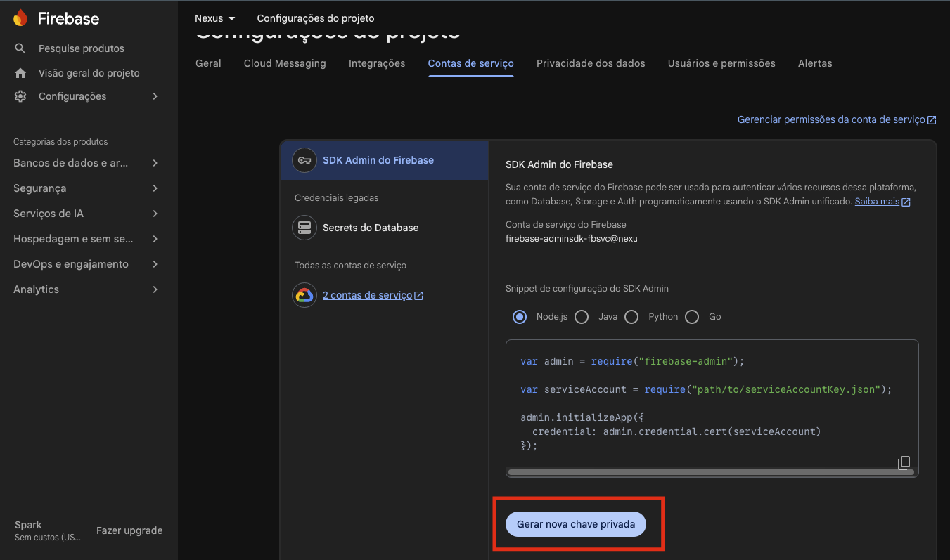Expand Bancos de dados category
The width and height of the screenshot is (950, 560).
tap(155, 163)
